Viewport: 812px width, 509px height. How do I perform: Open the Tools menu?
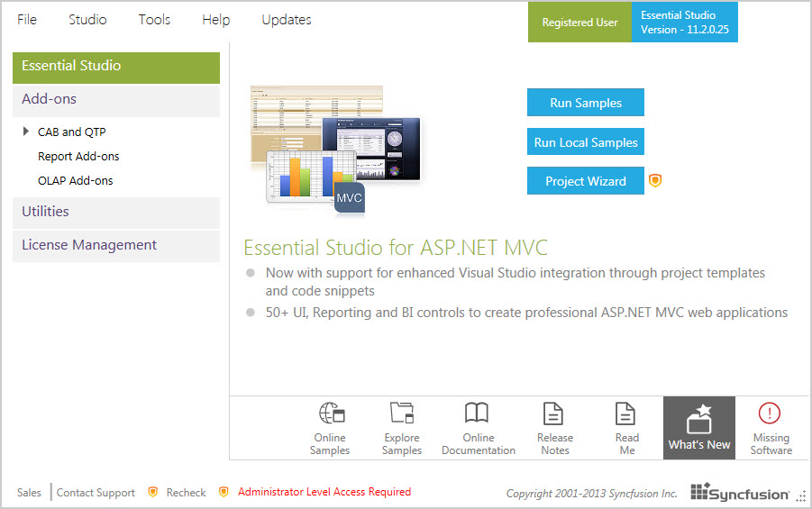click(154, 20)
